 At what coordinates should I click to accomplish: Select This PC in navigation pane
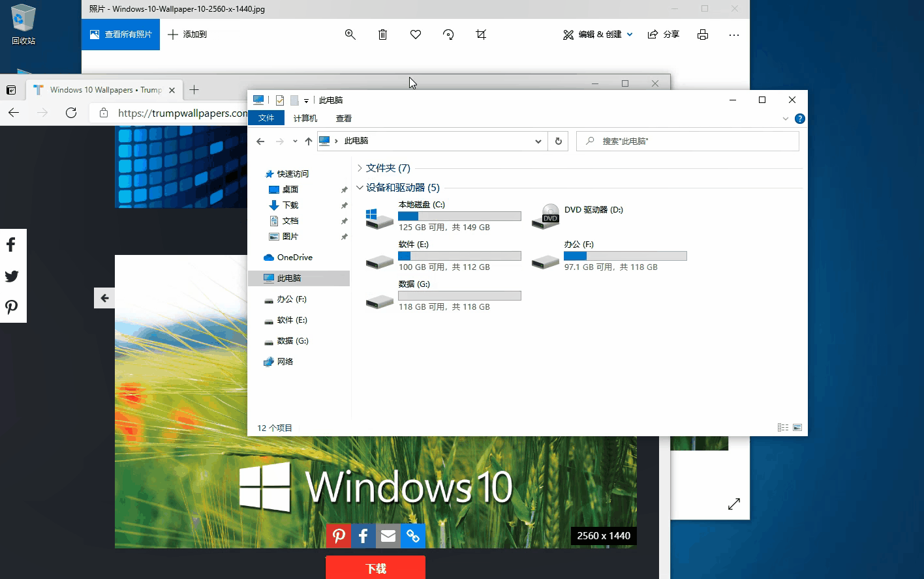299,278
